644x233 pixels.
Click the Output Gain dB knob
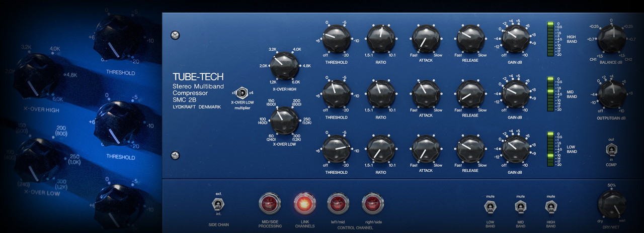point(611,94)
